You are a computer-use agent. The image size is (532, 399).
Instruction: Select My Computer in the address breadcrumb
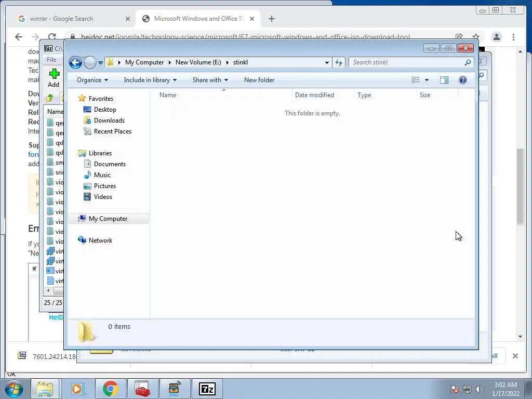[x=144, y=62]
